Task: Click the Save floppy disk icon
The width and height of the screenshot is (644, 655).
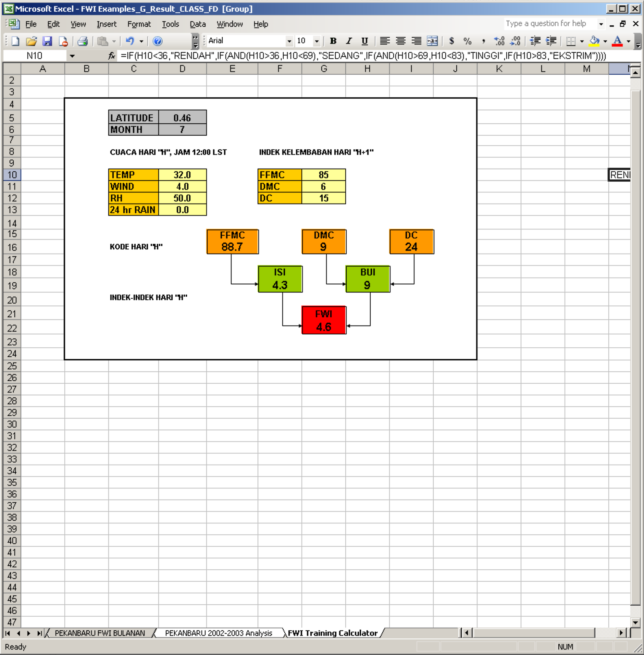Action: (47, 41)
